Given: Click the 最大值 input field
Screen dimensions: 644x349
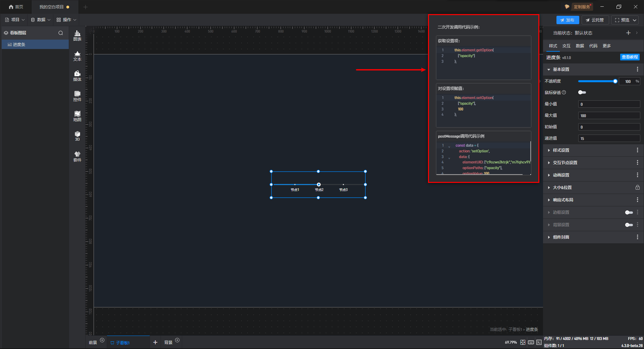Looking at the screenshot, I should coord(609,116).
